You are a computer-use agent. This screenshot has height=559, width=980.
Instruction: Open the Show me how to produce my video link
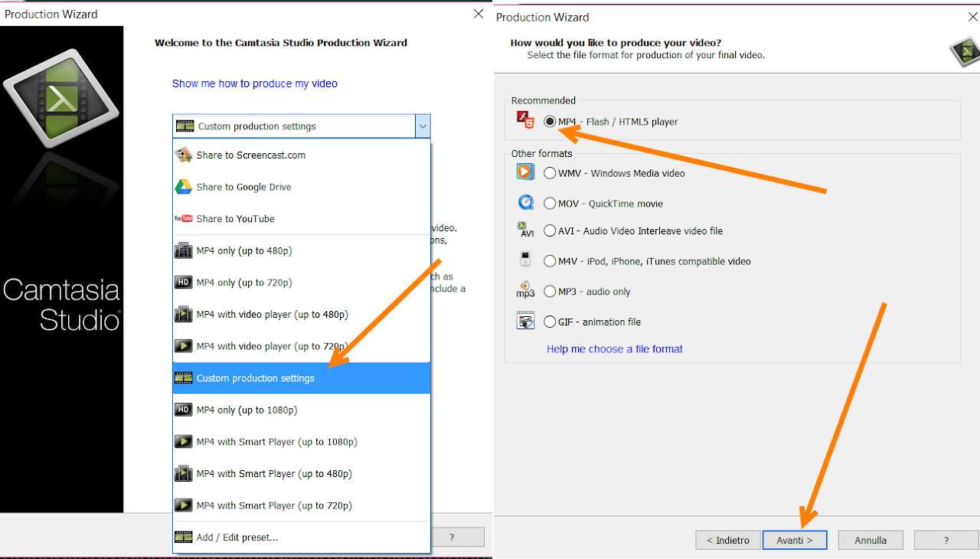coord(255,83)
